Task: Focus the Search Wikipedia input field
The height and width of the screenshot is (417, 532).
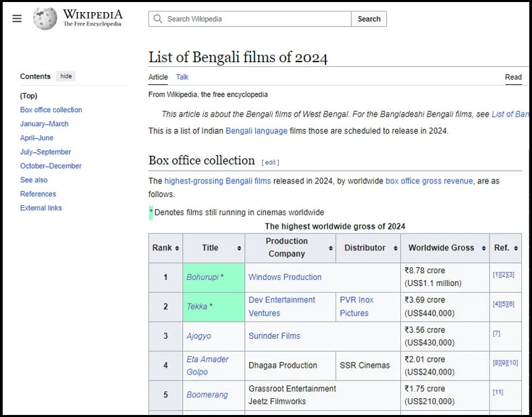Action: (250, 19)
